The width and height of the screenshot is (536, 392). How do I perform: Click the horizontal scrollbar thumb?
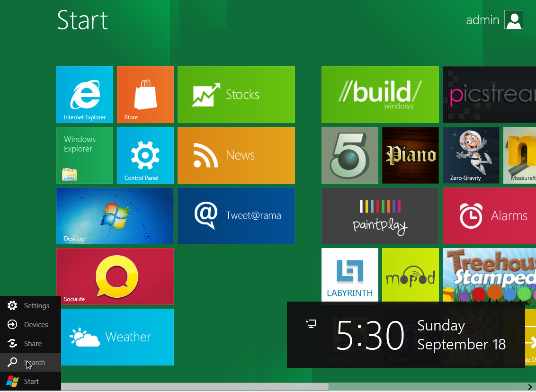[195, 386]
